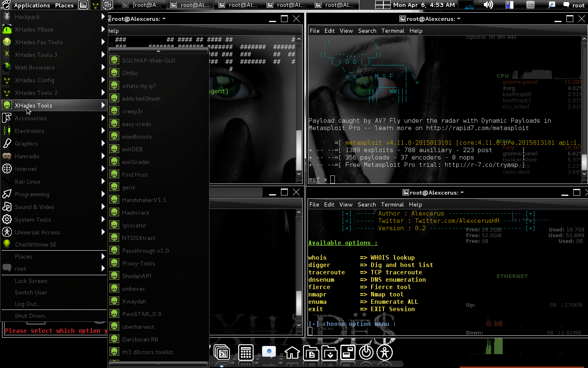Open ChatWithme SE from the menu
The height and width of the screenshot is (368, 588).
[x=54, y=245]
